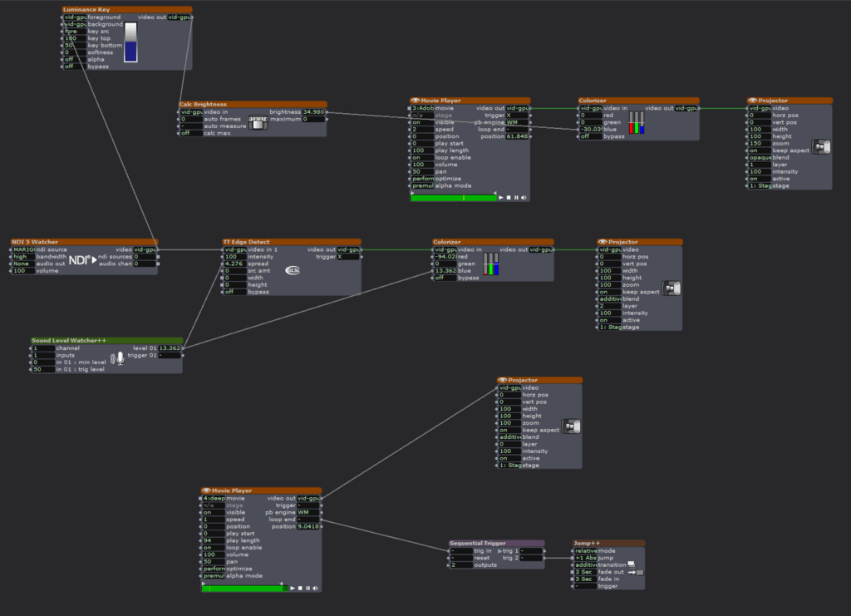Toggle alpha value in Luminance Key
Viewport: 851px width, 616px height.
75,60
